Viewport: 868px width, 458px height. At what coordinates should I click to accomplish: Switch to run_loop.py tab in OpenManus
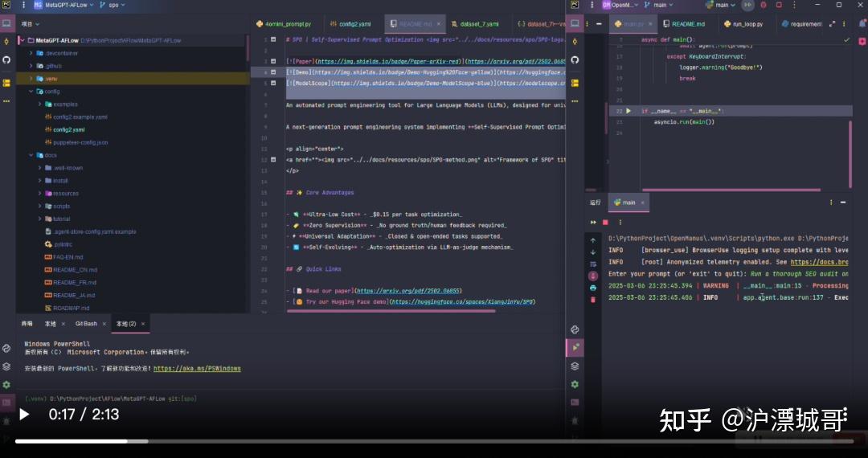[743, 24]
